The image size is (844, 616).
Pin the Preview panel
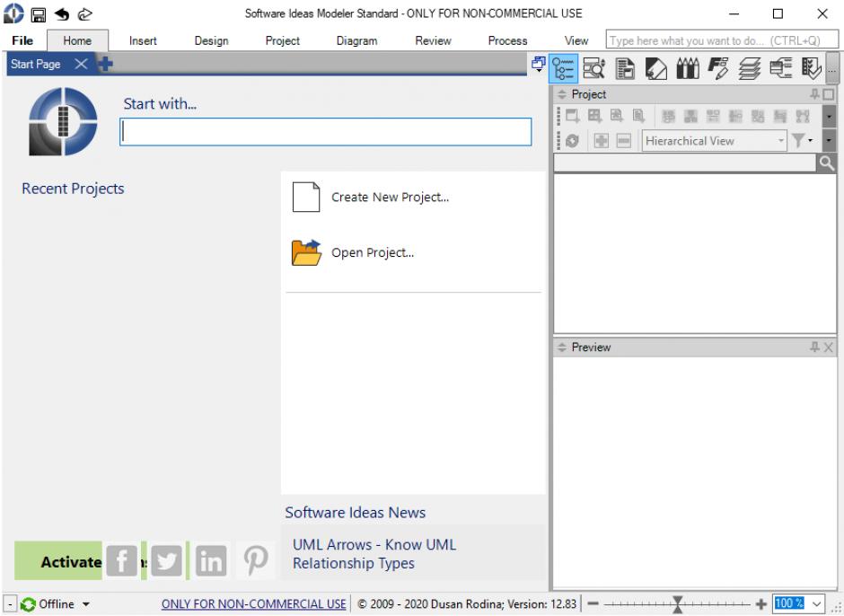815,348
